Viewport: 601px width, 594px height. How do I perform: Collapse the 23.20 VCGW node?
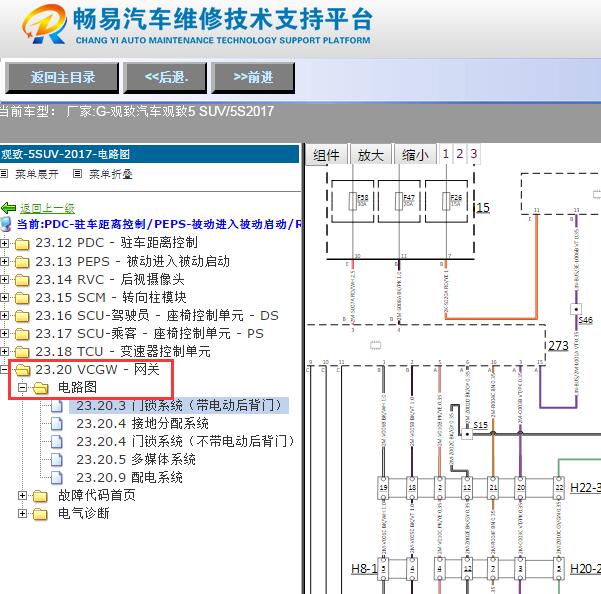pos(4,369)
